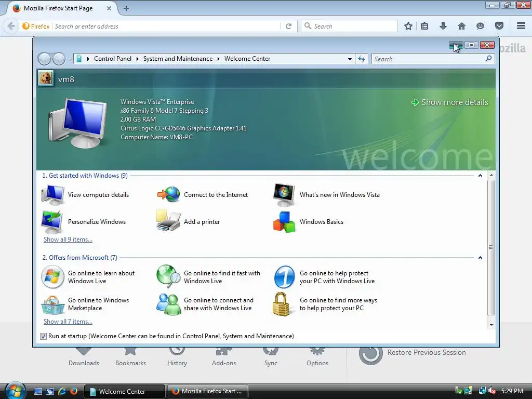Open the Windows Marketplace basket icon
This screenshot has width=532, height=399.
pyautogui.click(x=52, y=304)
